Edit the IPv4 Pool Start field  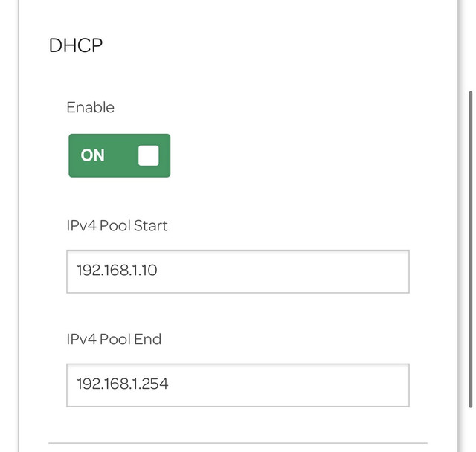click(238, 271)
